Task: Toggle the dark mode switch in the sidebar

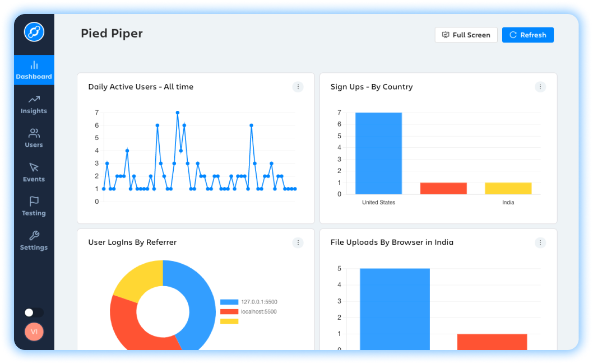Action: pyautogui.click(x=34, y=312)
